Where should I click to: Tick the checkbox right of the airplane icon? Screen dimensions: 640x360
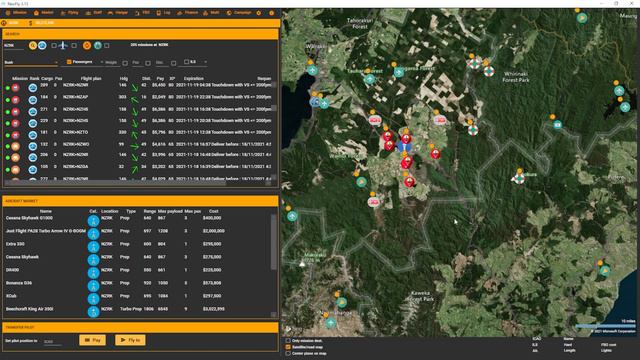pos(74,46)
